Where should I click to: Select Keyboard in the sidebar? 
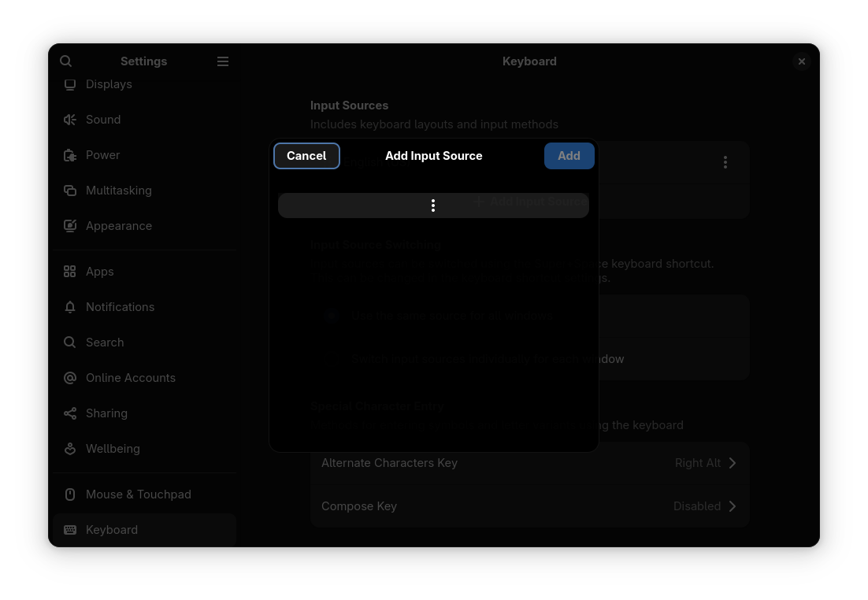click(144, 530)
